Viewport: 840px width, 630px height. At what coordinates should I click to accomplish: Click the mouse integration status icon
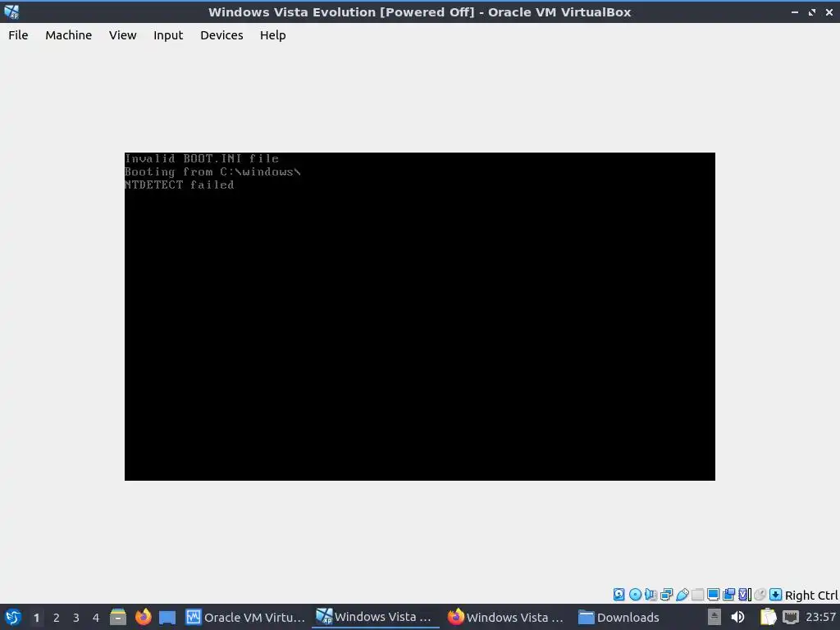(x=760, y=594)
